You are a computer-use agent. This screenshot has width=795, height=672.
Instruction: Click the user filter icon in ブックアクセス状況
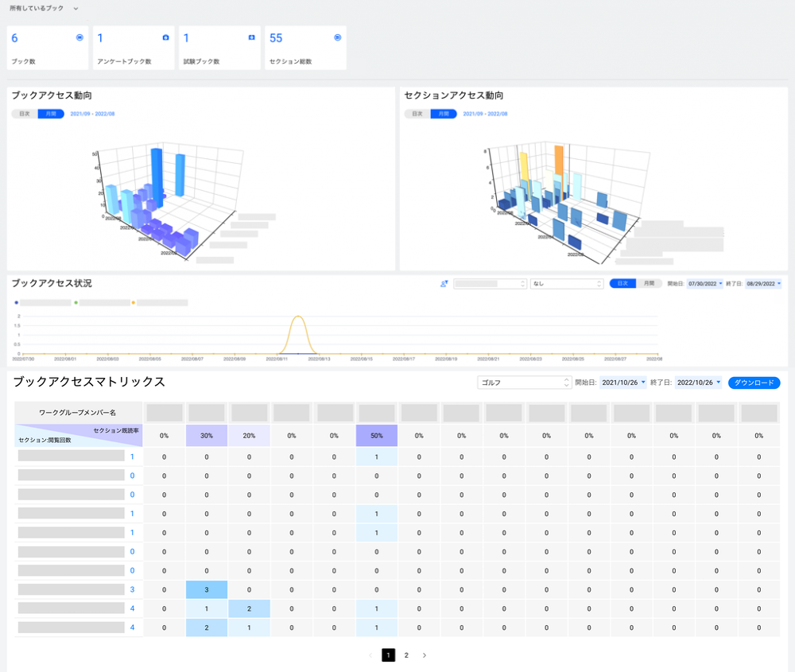point(444,283)
